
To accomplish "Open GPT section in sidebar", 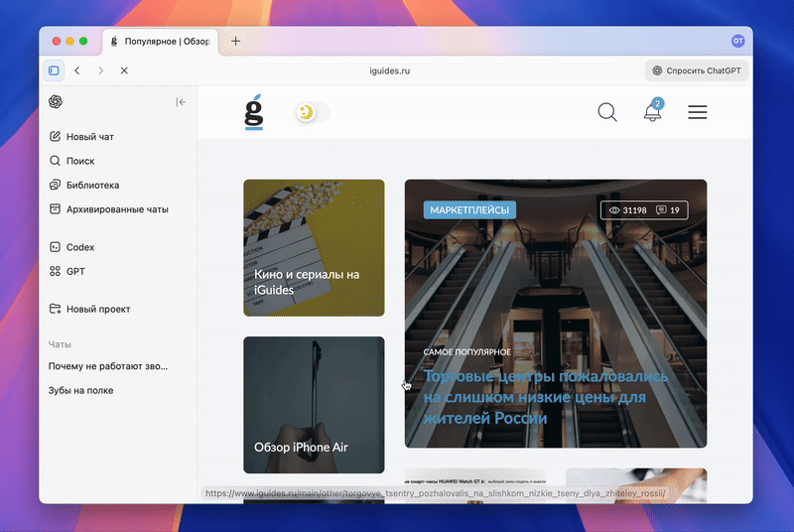I will pyautogui.click(x=66, y=271).
